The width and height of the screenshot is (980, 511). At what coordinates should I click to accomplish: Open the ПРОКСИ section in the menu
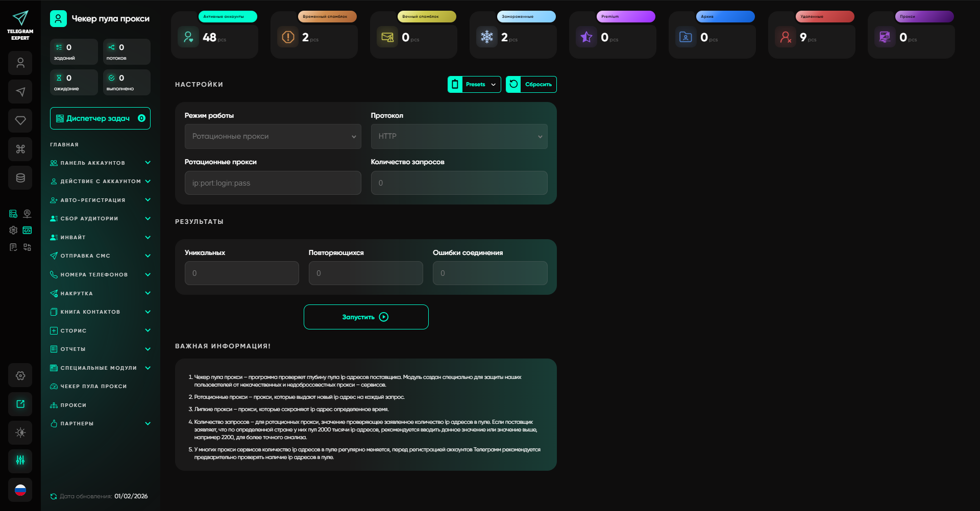pos(100,404)
